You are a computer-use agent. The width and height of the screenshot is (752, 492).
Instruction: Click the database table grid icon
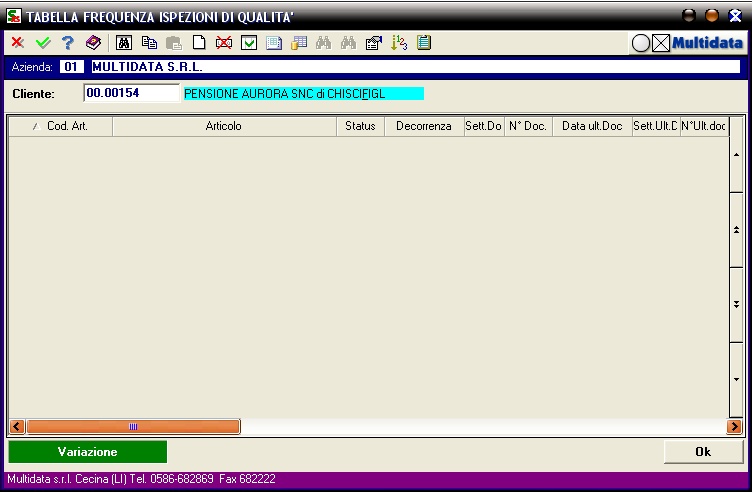click(x=299, y=43)
